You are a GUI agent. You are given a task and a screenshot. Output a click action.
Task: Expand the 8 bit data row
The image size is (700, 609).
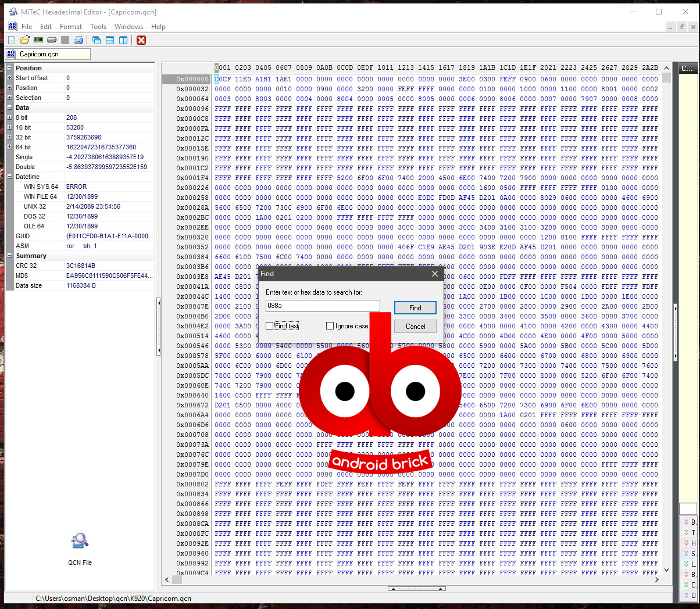(x=10, y=117)
